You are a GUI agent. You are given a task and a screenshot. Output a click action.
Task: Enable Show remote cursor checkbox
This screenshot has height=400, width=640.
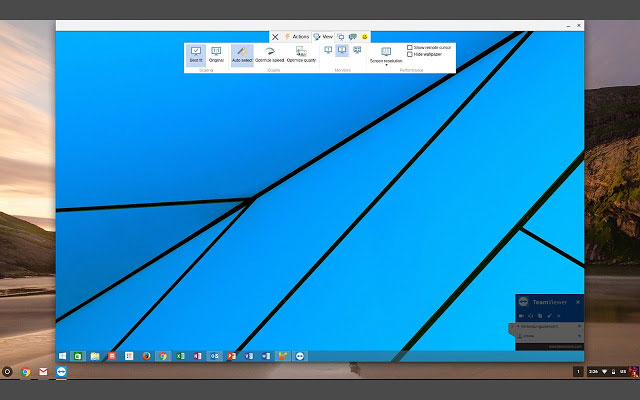click(410, 47)
